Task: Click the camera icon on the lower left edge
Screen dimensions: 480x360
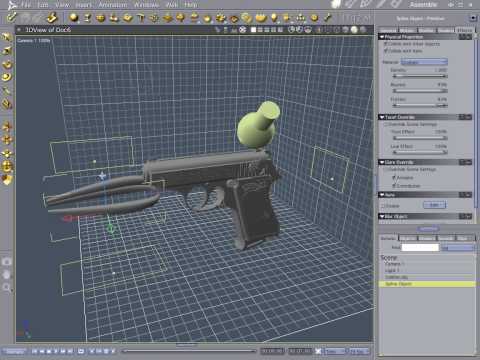Action: pyautogui.click(x=7, y=262)
